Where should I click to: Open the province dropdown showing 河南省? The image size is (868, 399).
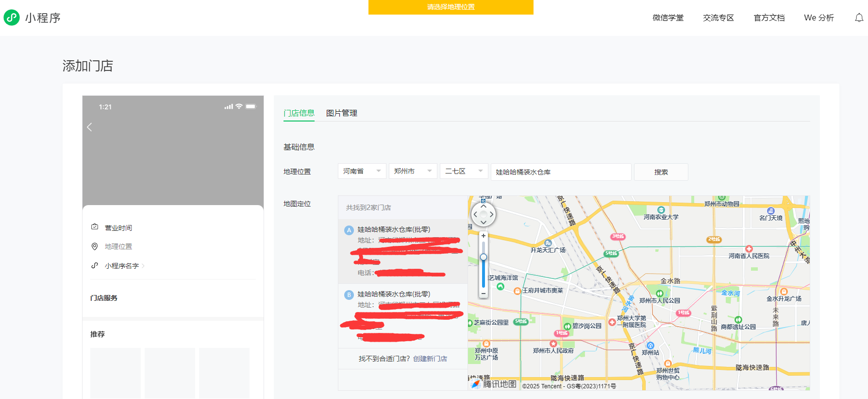pyautogui.click(x=362, y=171)
